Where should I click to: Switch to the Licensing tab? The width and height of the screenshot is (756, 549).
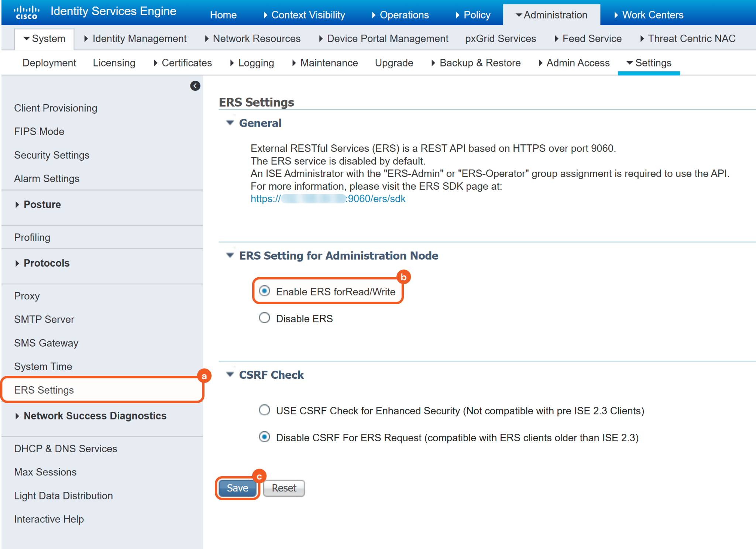[x=114, y=63]
